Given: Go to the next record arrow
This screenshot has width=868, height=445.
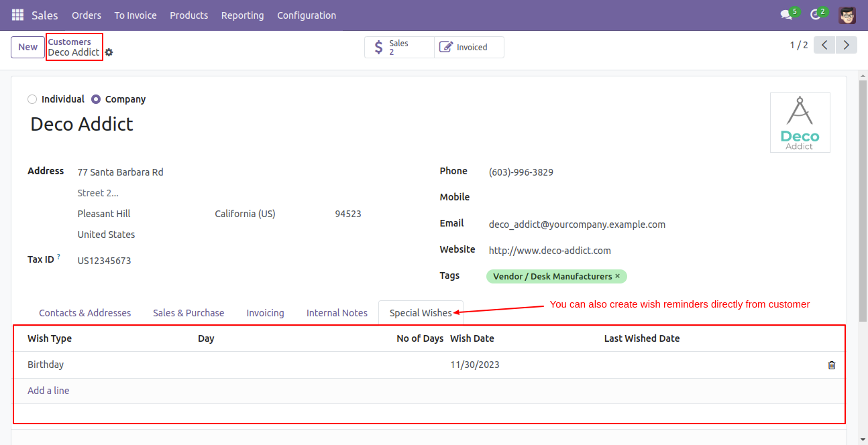Looking at the screenshot, I should point(847,45).
